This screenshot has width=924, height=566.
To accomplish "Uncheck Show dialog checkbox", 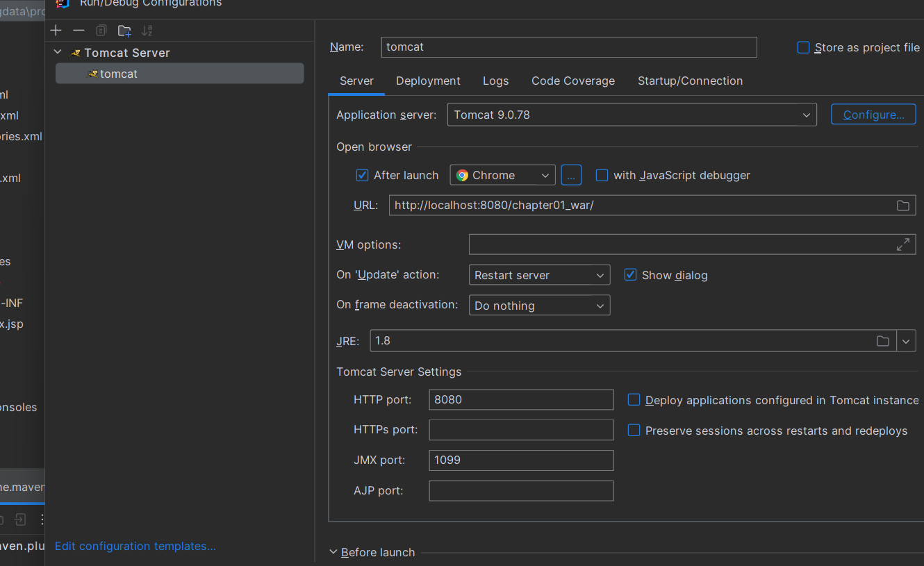I will coord(630,275).
